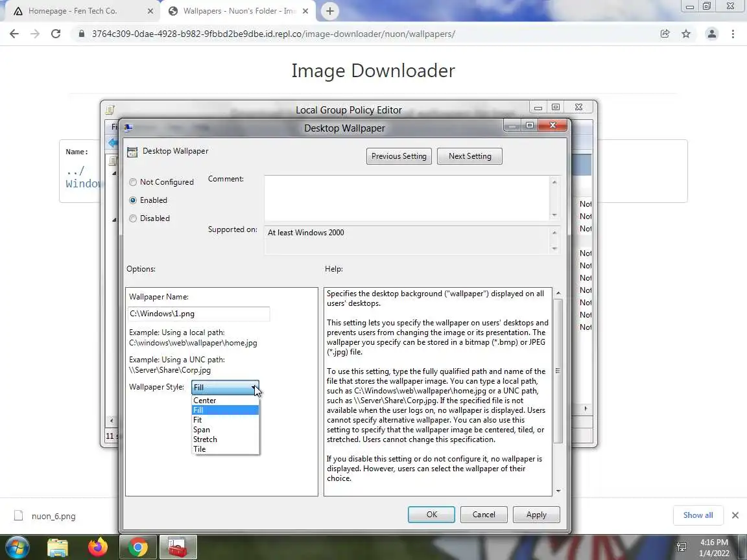Screen dimensions: 747x560
Task: Click the Chrome back arrow
Action: (x=14, y=34)
